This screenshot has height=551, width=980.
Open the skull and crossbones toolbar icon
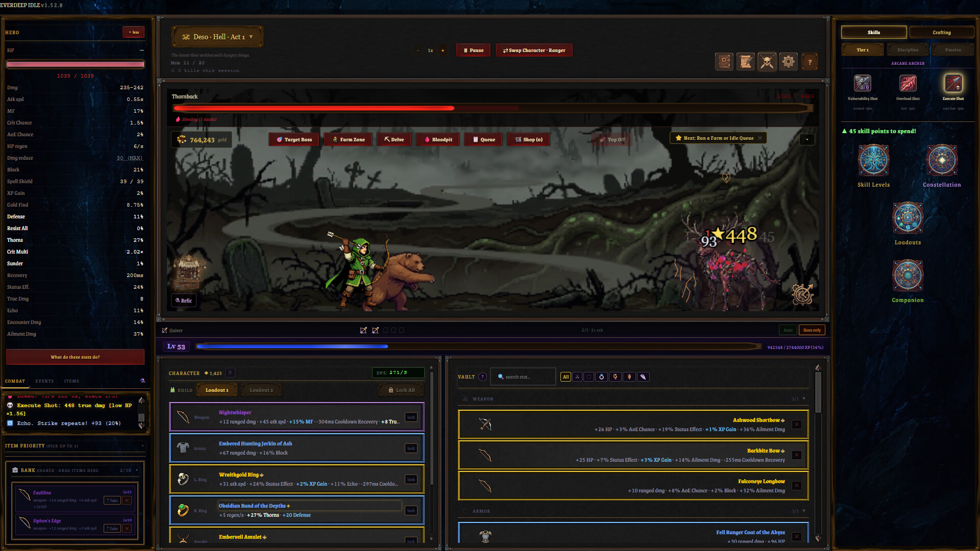pos(767,62)
